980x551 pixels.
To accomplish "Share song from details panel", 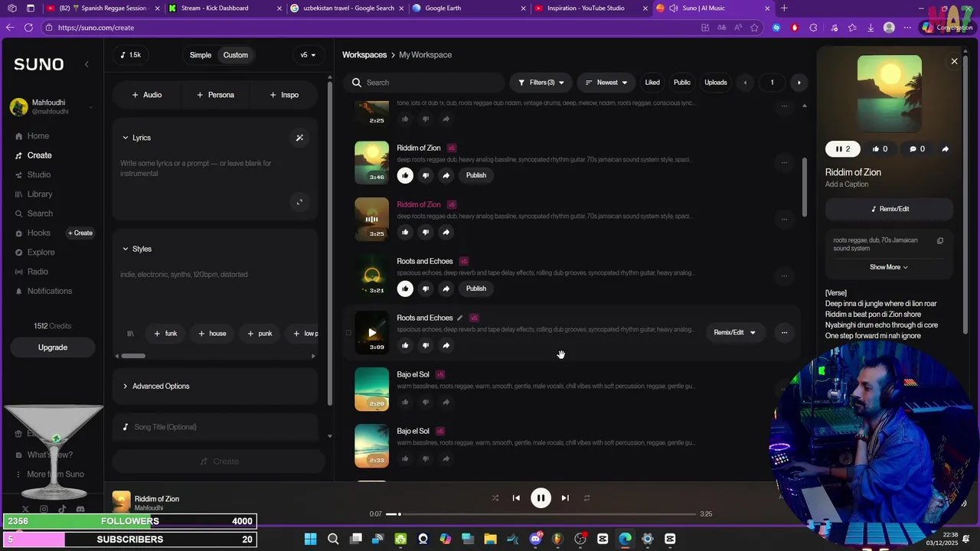I will (x=945, y=149).
